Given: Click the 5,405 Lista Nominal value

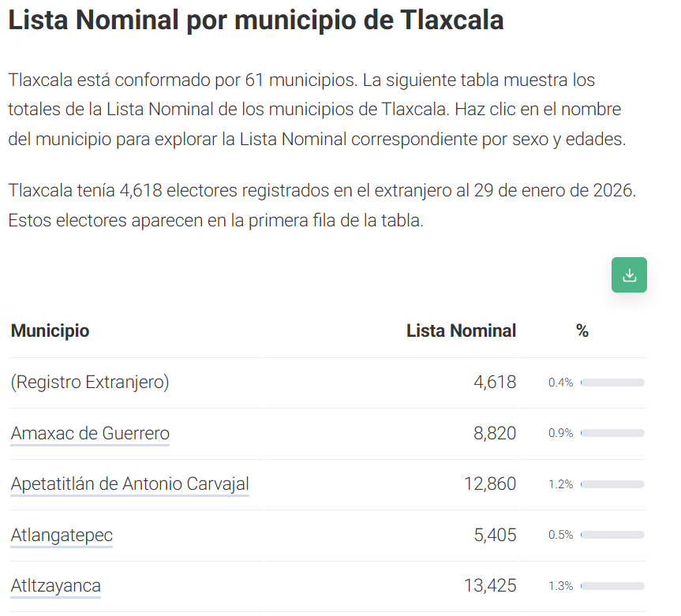Looking at the screenshot, I should pyautogui.click(x=495, y=535).
